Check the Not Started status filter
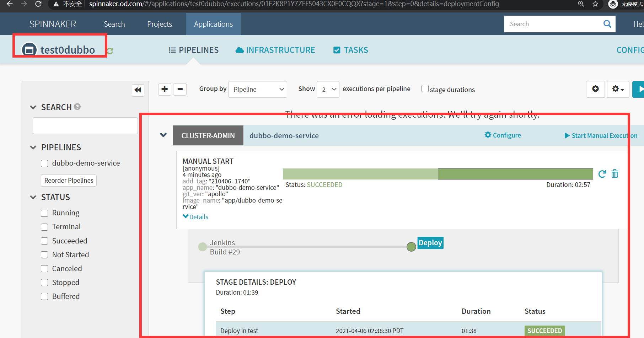This screenshot has height=338, width=644. tap(44, 255)
